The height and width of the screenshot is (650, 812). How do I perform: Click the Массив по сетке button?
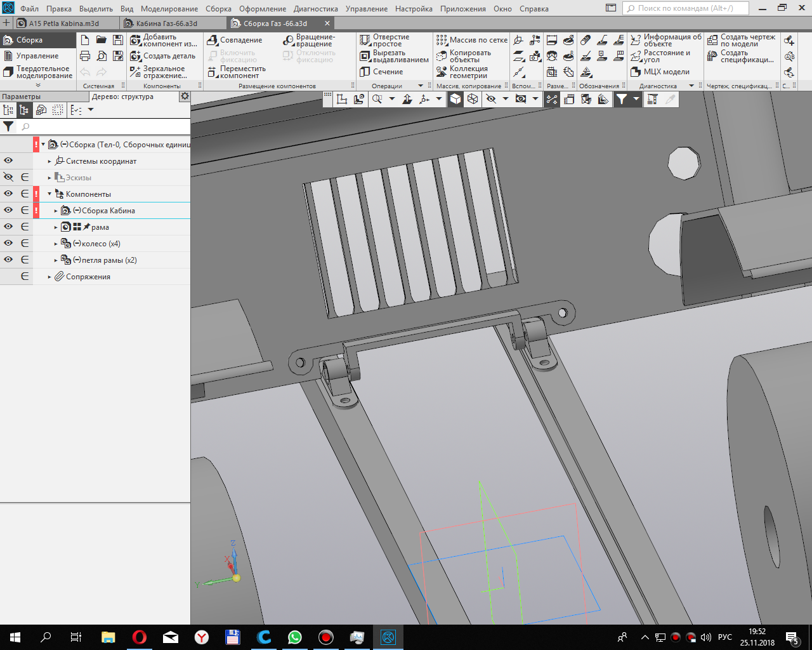coord(472,40)
